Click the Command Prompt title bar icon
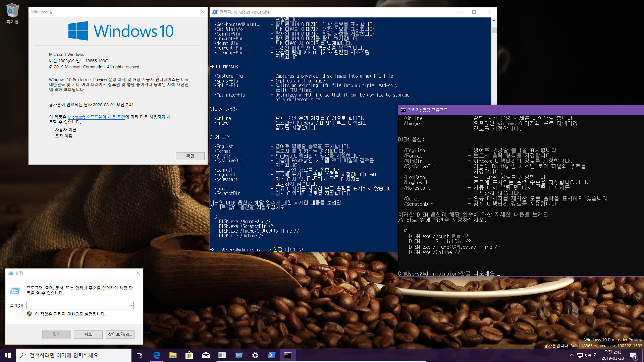The height and width of the screenshot is (362, 644). [404, 110]
